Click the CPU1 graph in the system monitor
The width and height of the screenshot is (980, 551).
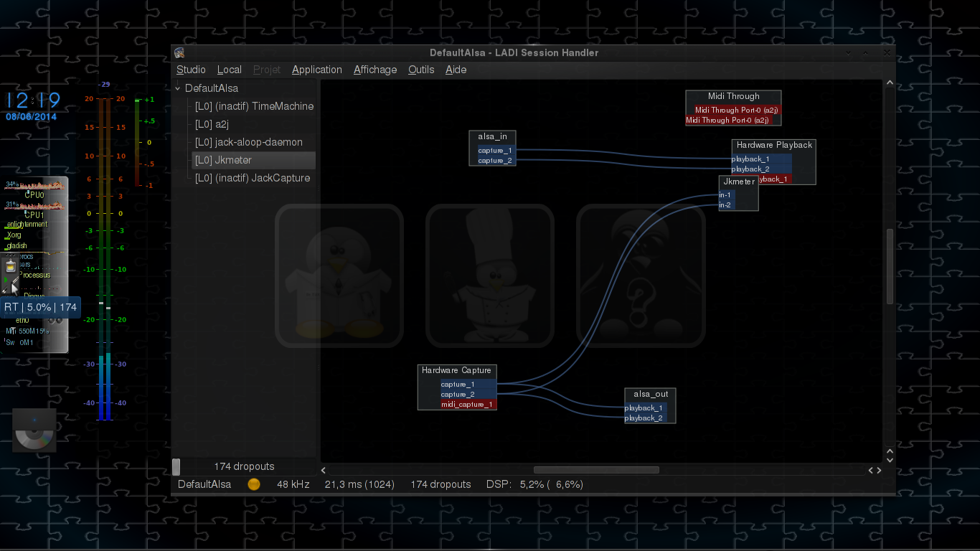coord(34,206)
